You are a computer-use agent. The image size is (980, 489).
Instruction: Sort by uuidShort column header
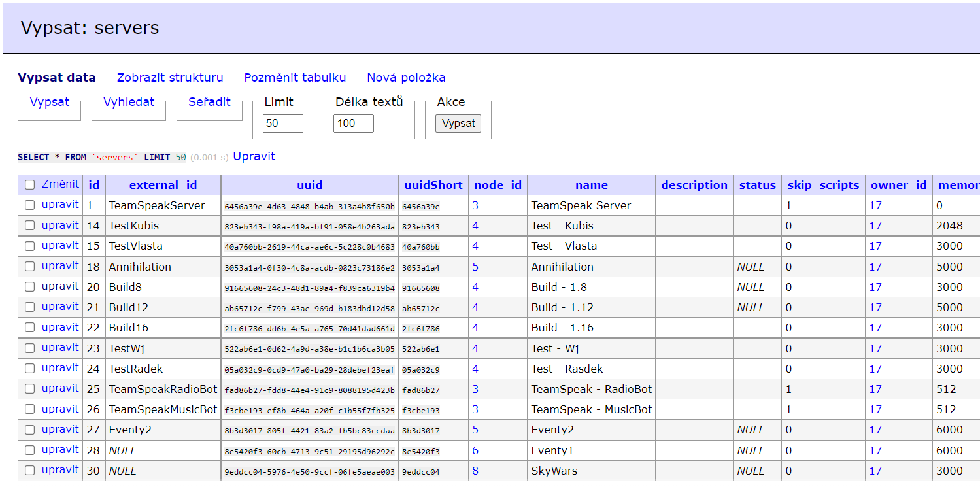433,185
